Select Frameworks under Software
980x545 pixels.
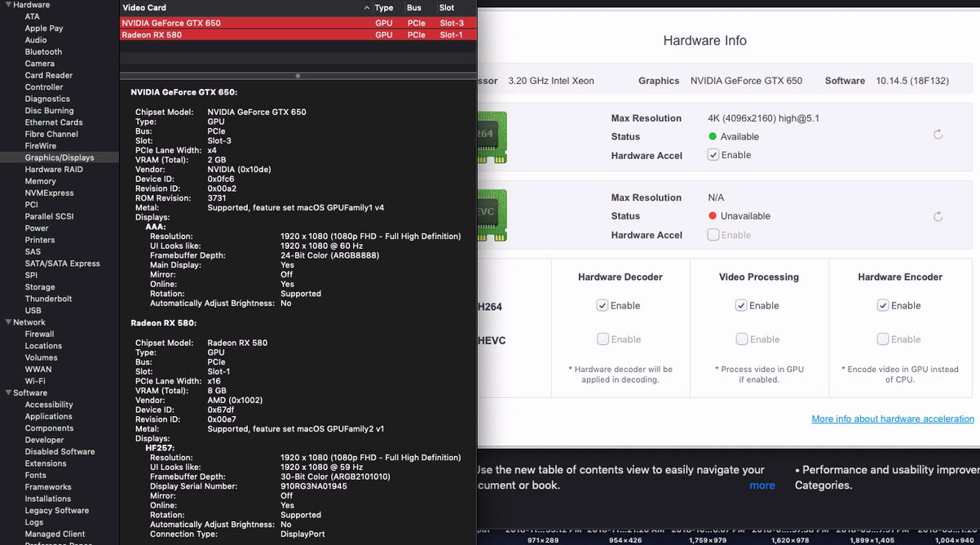48,487
